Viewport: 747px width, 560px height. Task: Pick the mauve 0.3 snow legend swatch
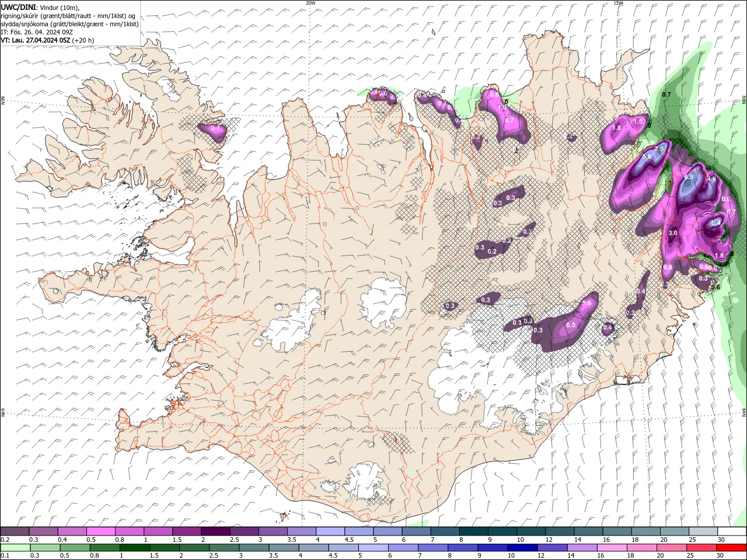click(x=43, y=531)
